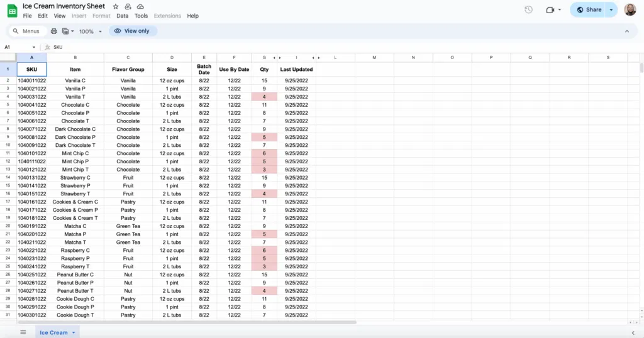Select the Dark Chocolate P cell
Image resolution: width=644 pixels, height=338 pixels.
[75, 138]
